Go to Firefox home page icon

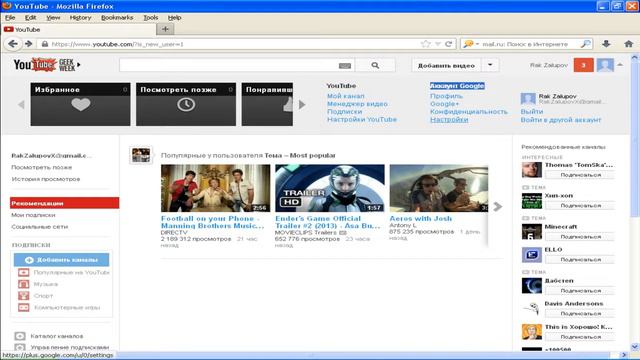tap(629, 44)
